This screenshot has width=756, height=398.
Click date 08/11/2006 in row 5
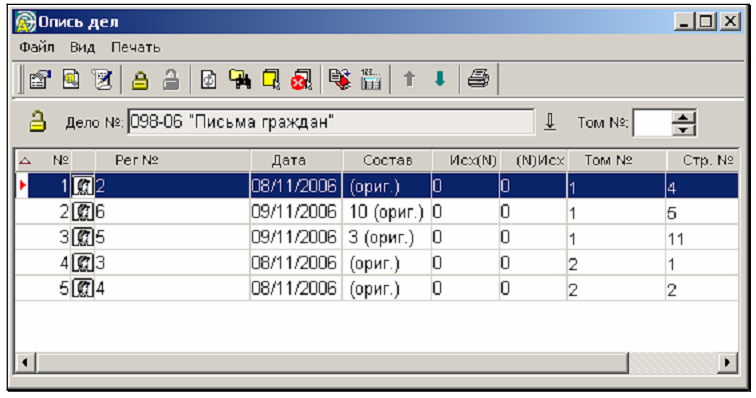[x=296, y=289]
